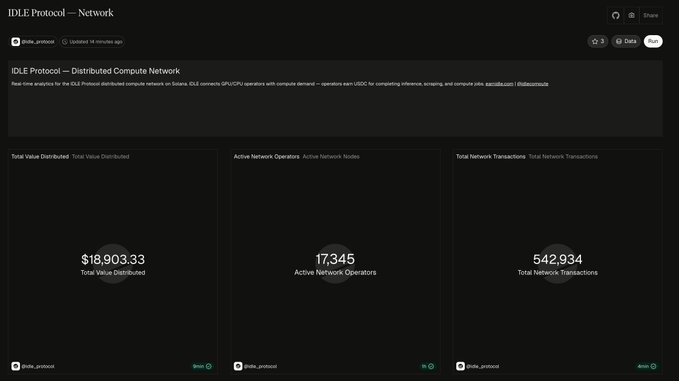The height and width of the screenshot is (381, 679).
Task: Open the earnidle.com link
Action: (499, 84)
